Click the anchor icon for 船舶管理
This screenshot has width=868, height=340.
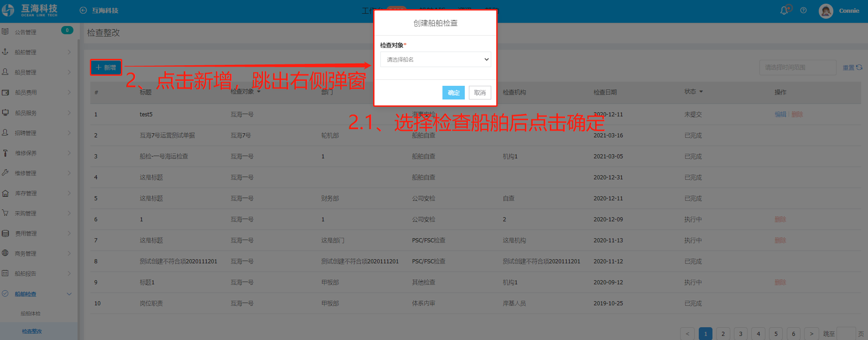5,52
